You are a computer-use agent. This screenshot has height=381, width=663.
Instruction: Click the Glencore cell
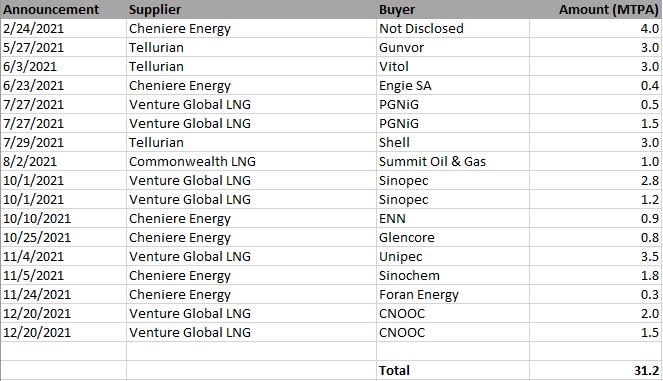click(x=453, y=238)
